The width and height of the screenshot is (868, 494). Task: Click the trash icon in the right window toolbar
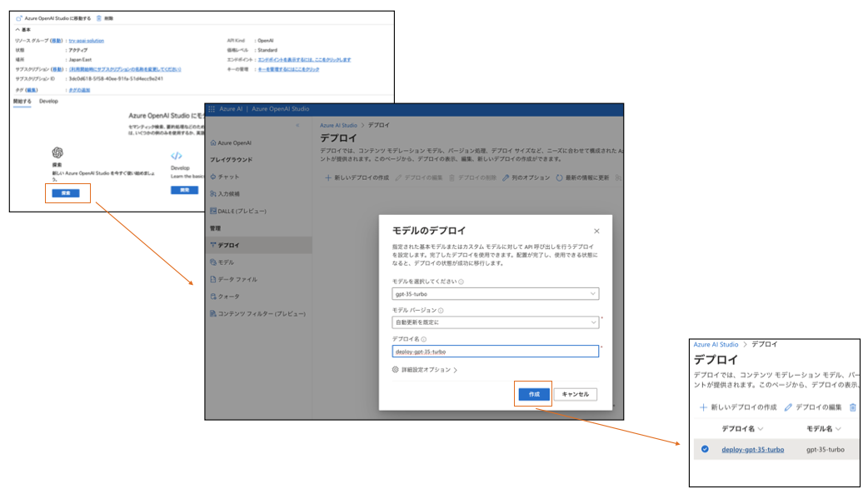pyautogui.click(x=852, y=407)
